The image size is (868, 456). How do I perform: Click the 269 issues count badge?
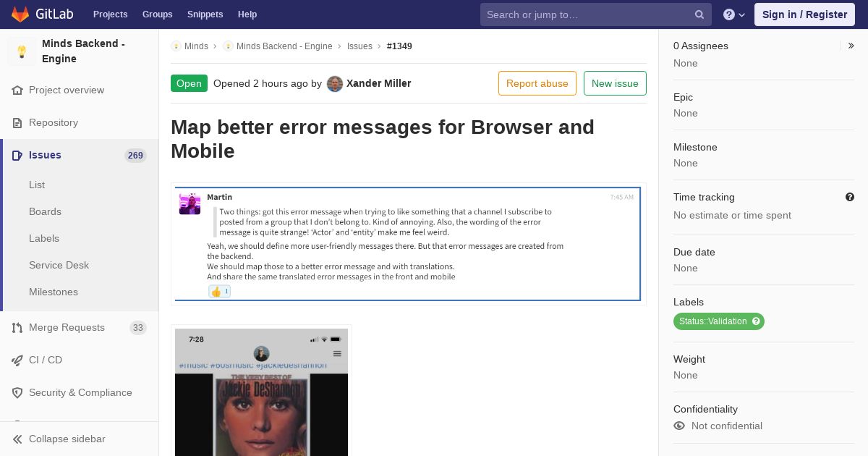tap(135, 156)
